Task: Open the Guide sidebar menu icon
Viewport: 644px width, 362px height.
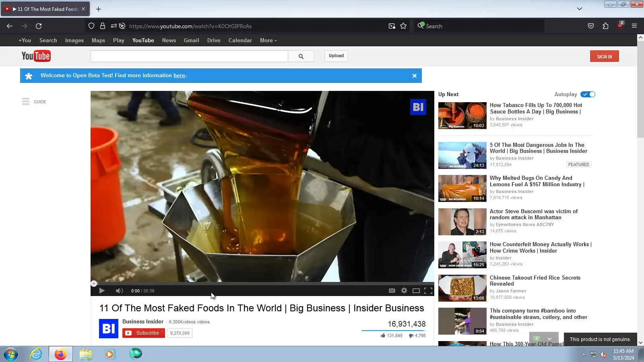Action: coord(26,102)
